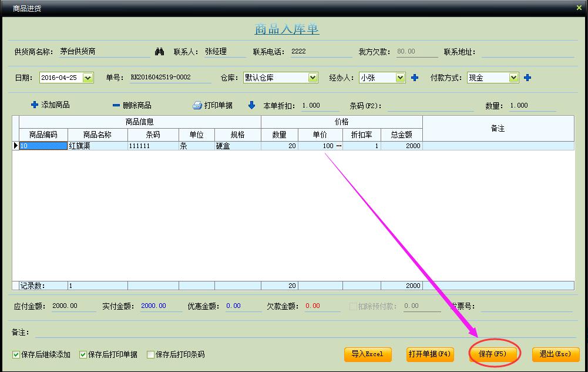The image size is (588, 372).
Task: Click the 单价 column header
Action: (320, 135)
